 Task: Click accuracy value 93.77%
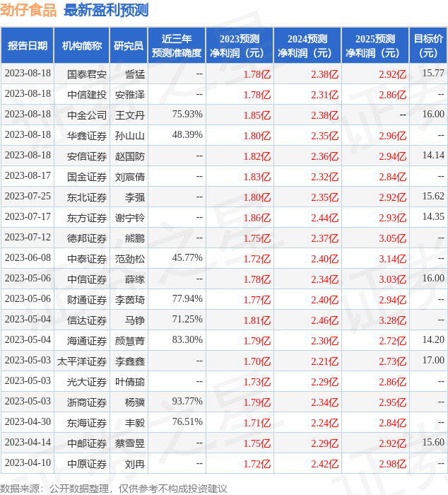[x=187, y=401]
